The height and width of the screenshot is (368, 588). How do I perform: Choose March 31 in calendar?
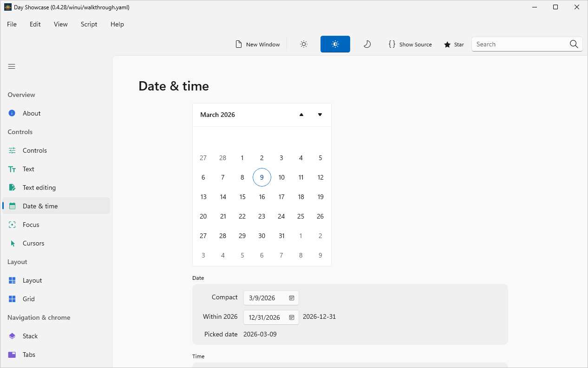[x=281, y=236]
